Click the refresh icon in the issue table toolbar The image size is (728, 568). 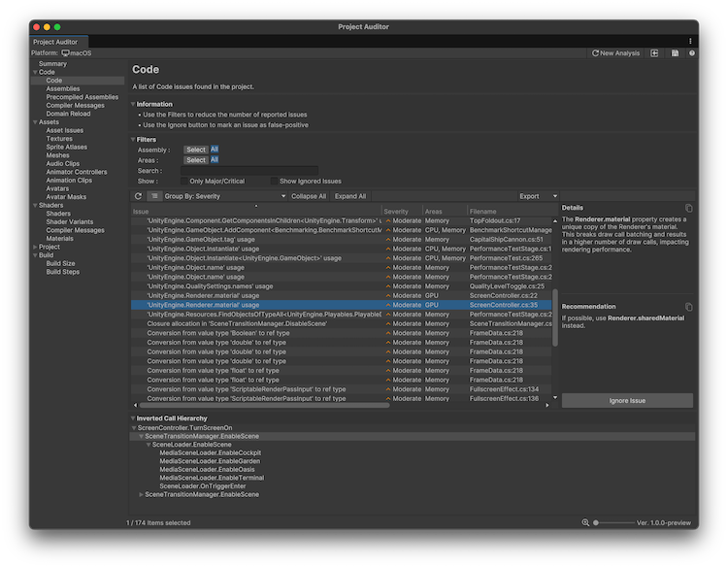click(139, 196)
